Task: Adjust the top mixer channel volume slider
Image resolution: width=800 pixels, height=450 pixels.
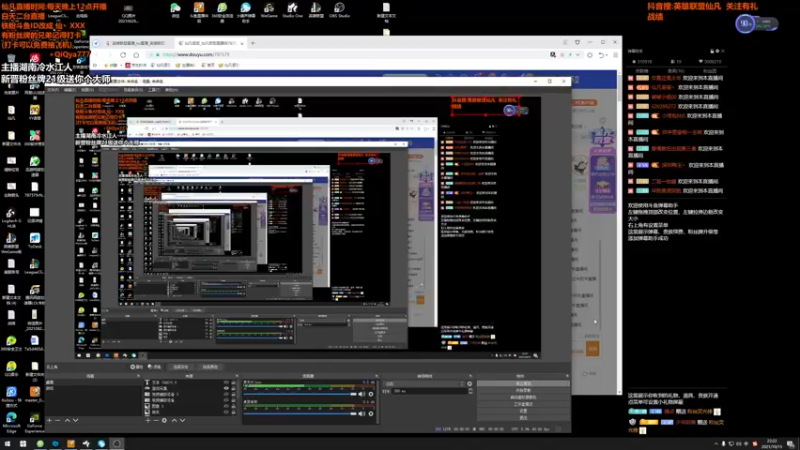Action: (300, 394)
